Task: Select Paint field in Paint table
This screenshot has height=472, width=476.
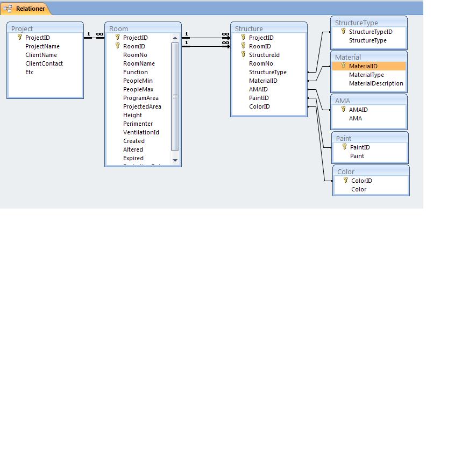Action: (x=357, y=156)
